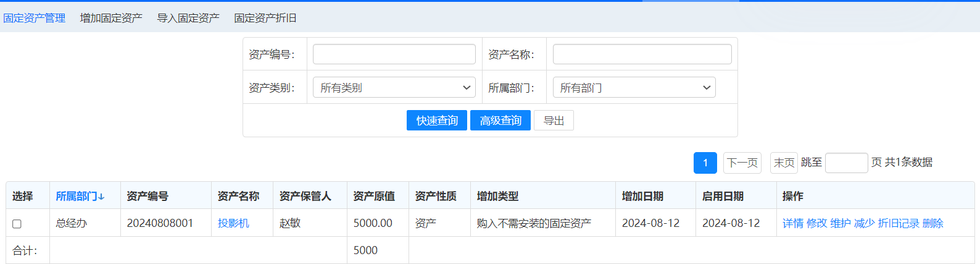The height and width of the screenshot is (264, 980).
Task: Select page 1 in pagination
Action: (705, 163)
